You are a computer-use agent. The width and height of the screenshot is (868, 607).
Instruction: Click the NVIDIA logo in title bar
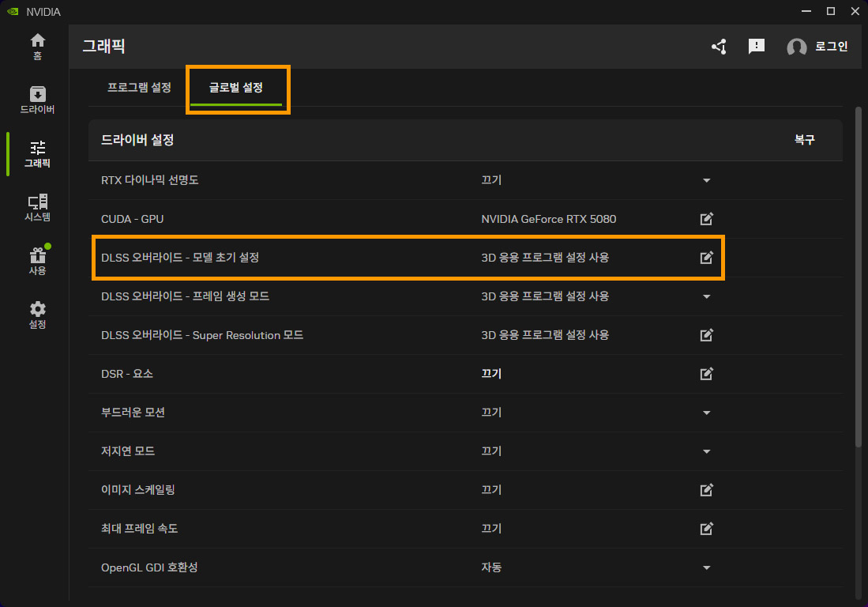[12, 12]
